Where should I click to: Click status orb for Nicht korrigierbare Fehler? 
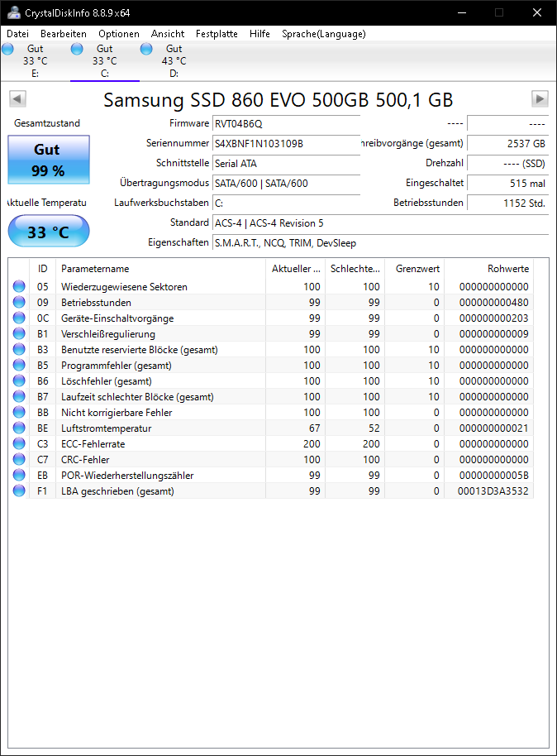point(19,413)
